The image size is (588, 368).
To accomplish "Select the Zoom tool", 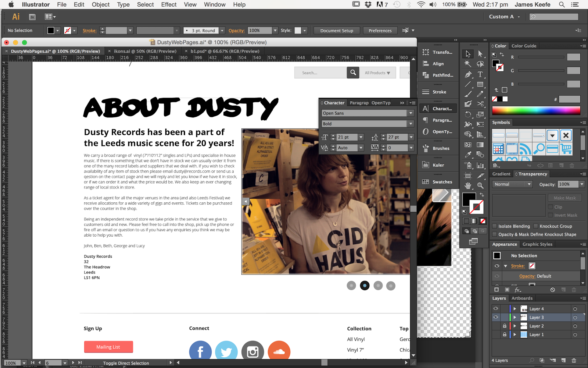I will pos(480,185).
